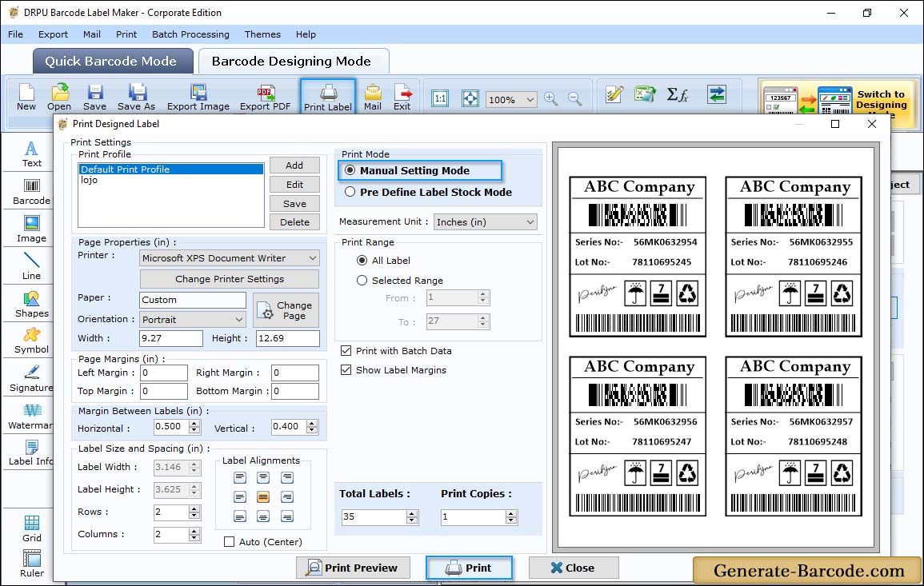Click the Exit toolbar icon
Viewport: 924px width, 586px height.
[402, 98]
